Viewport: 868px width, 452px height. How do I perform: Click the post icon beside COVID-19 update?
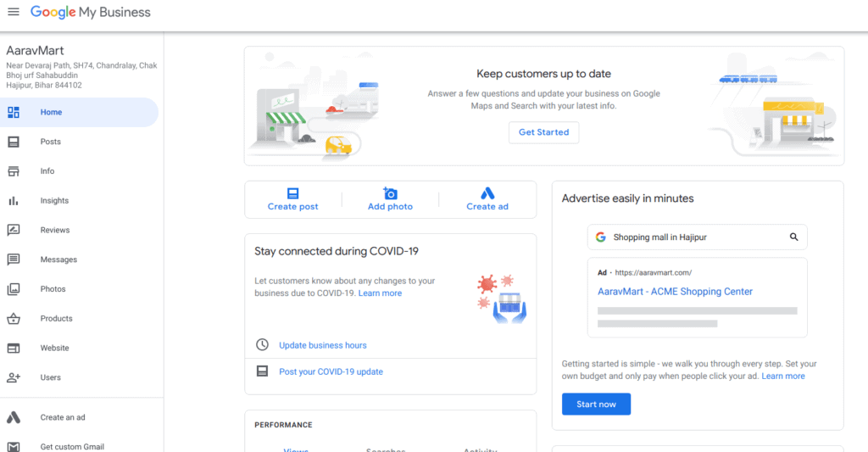tap(262, 371)
